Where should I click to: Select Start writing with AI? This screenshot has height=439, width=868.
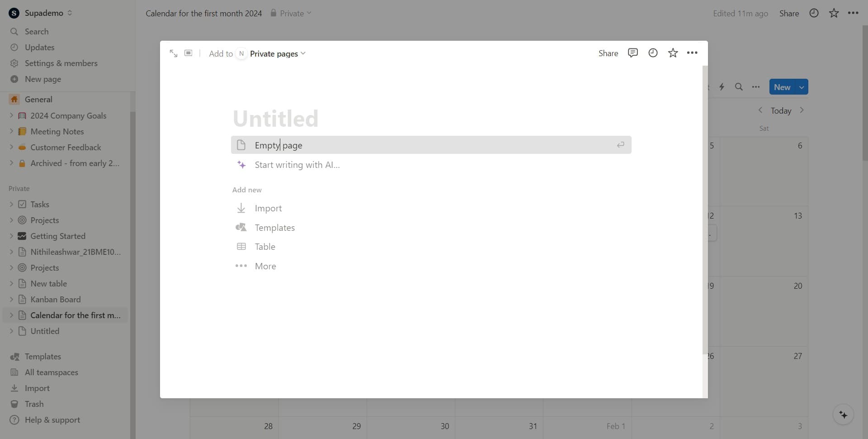[x=297, y=165]
